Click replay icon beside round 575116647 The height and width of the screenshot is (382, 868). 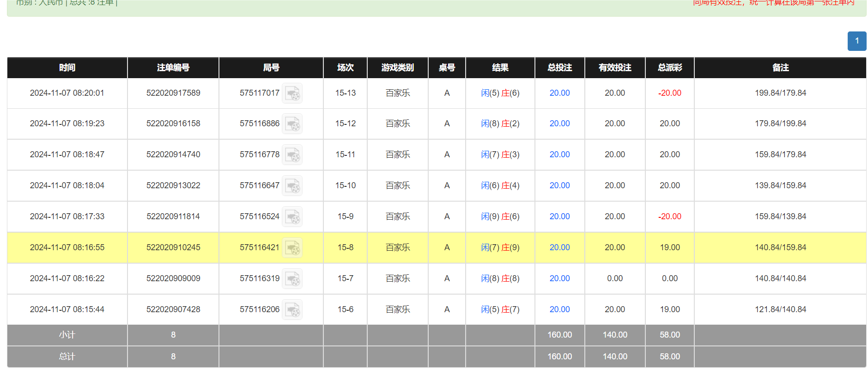(292, 186)
